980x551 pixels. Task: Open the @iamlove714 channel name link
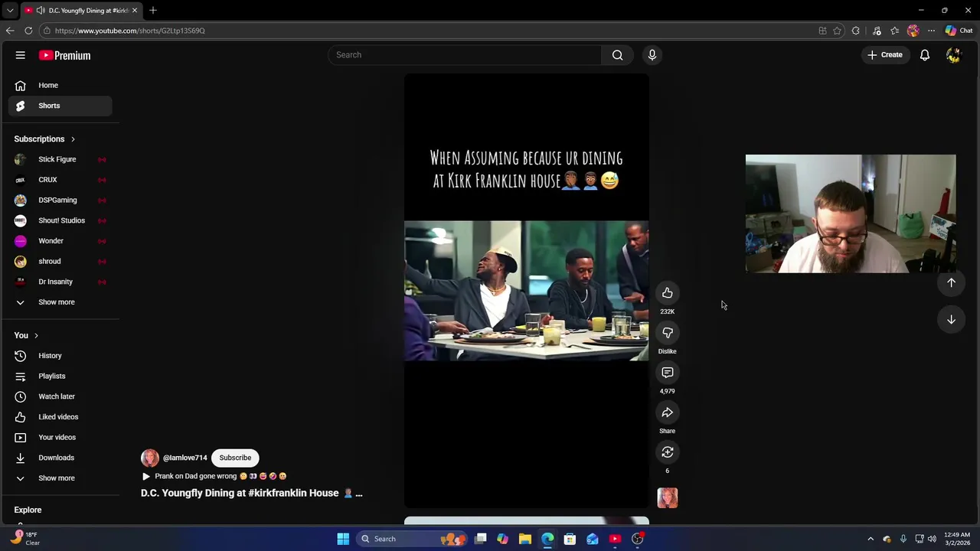185,458
